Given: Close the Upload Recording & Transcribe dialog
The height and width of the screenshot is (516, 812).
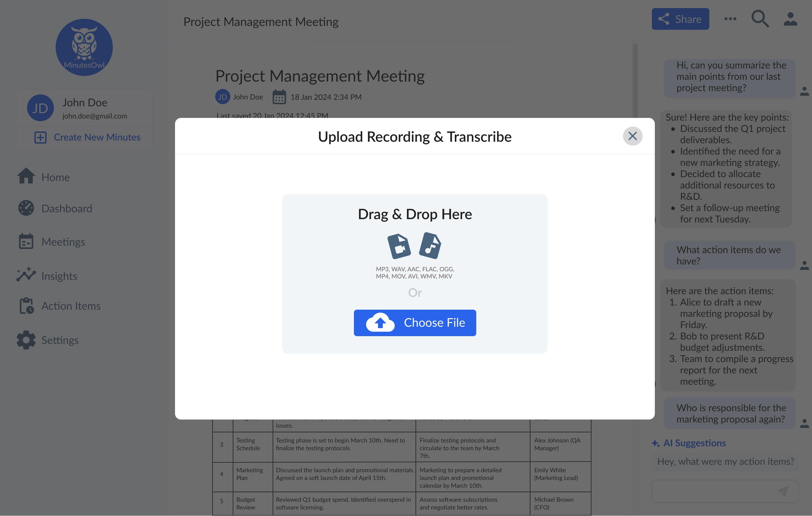Looking at the screenshot, I should pyautogui.click(x=632, y=136).
